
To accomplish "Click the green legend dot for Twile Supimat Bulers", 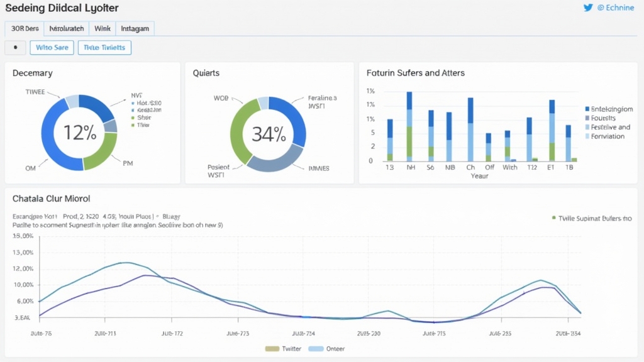I will pyautogui.click(x=553, y=218).
